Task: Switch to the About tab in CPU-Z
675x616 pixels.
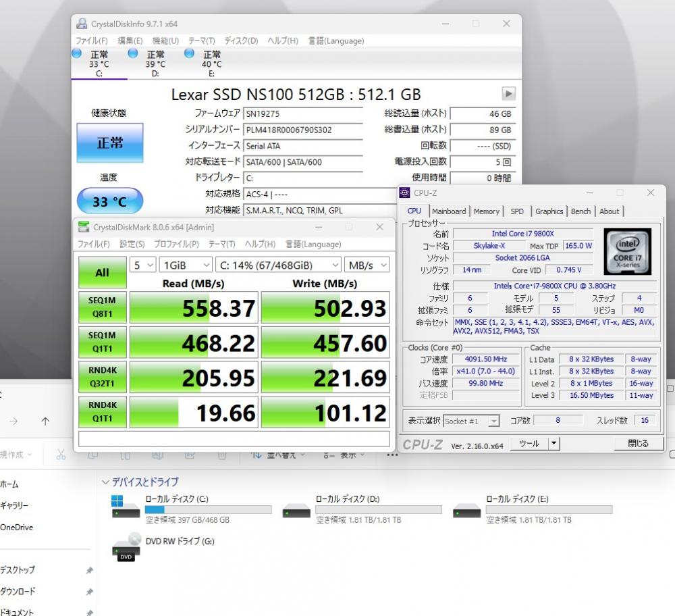Action: click(x=609, y=211)
